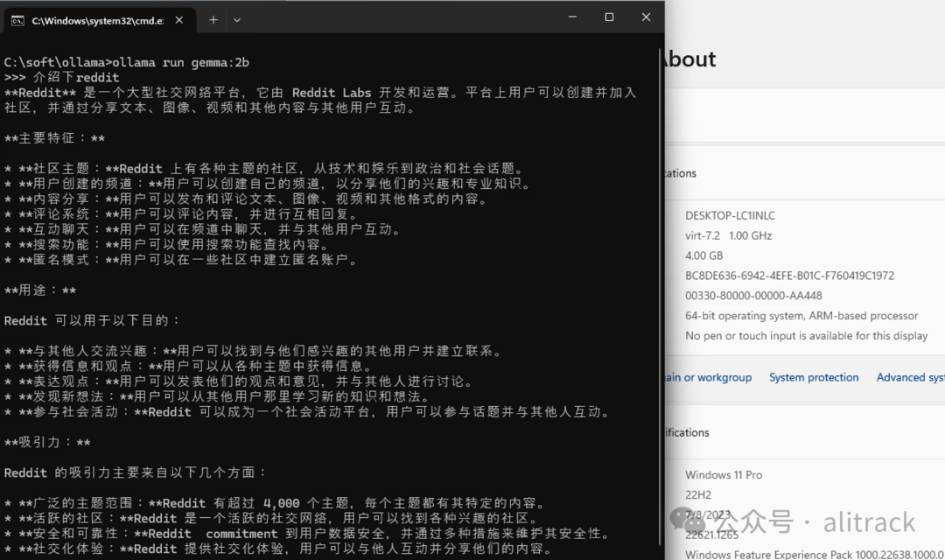The width and height of the screenshot is (945, 560).
Task: Maximize the terminal window
Action: point(609,17)
